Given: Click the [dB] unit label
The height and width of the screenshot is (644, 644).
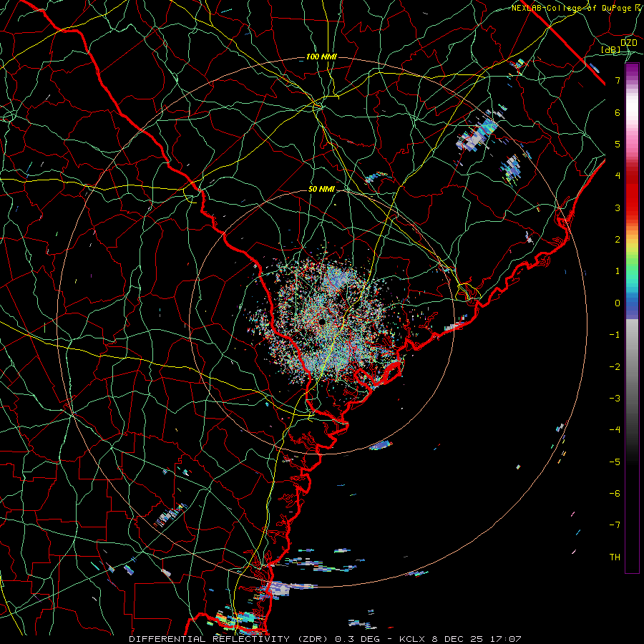Looking at the screenshot, I should (611, 50).
